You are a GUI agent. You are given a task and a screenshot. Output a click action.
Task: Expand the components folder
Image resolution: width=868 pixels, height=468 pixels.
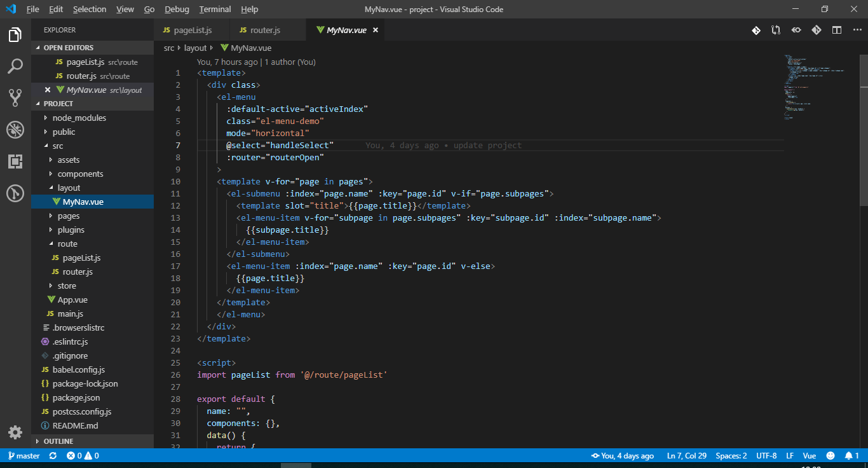(x=51, y=174)
